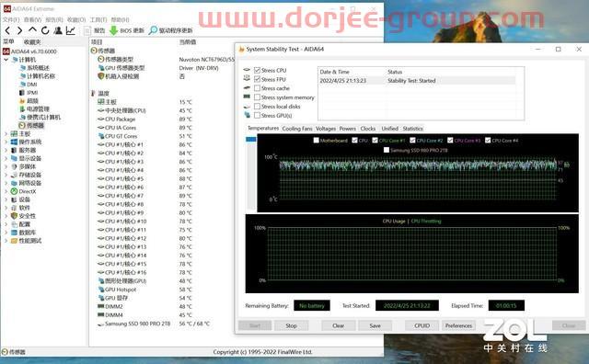Click the 传感器 clock icon in list header
The image size is (589, 364).
(94, 51)
